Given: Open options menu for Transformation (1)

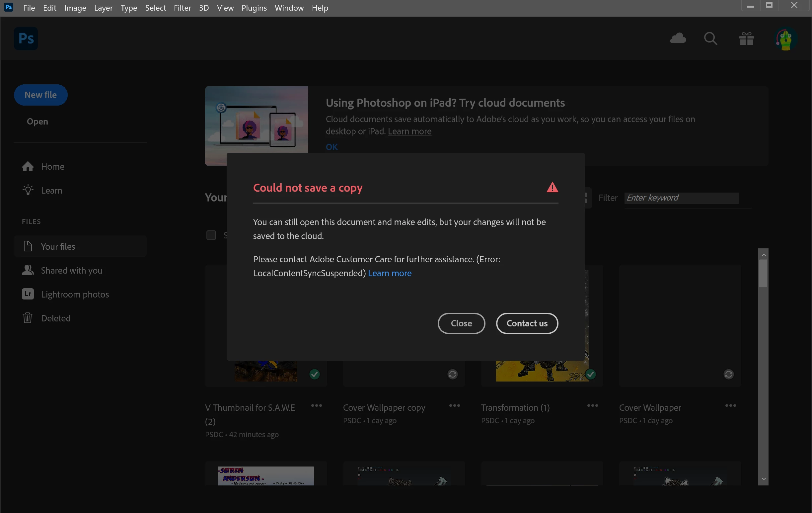Looking at the screenshot, I should (592, 405).
